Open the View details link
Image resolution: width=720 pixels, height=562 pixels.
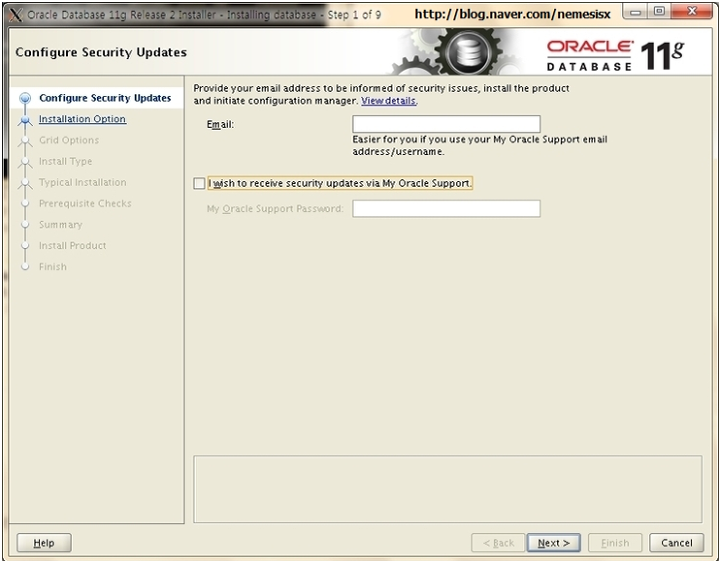[x=388, y=101]
